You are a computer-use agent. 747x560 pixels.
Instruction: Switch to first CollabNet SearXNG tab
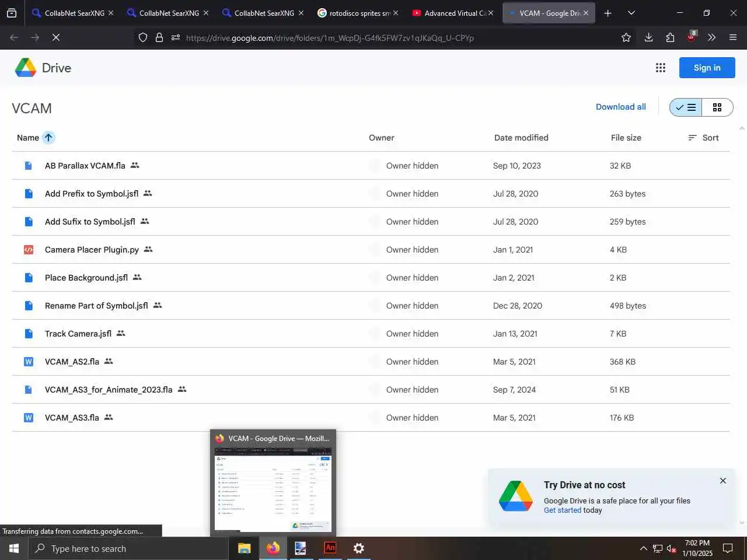pyautogui.click(x=71, y=13)
